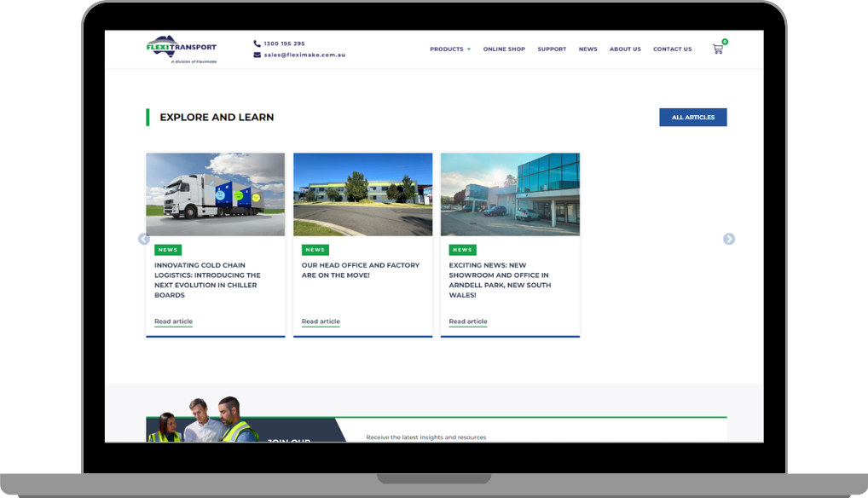
Task: Click News tag on cold chain article
Action: click(168, 250)
